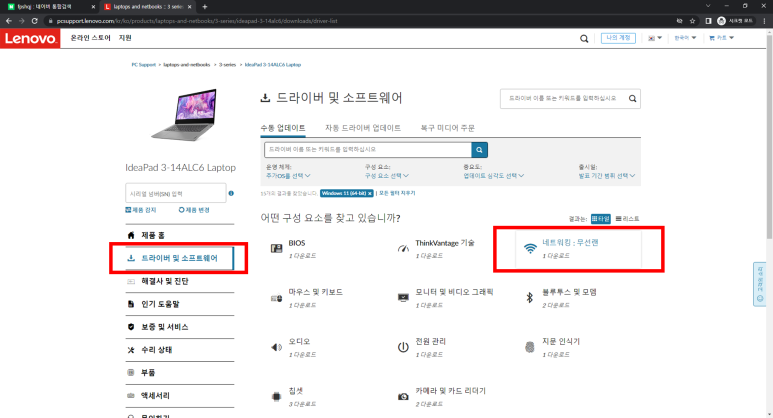
Task: Open the language dropdown in header
Action: [685, 38]
